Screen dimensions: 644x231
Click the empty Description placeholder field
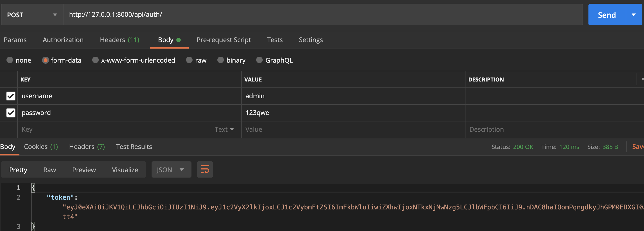[x=554, y=130]
